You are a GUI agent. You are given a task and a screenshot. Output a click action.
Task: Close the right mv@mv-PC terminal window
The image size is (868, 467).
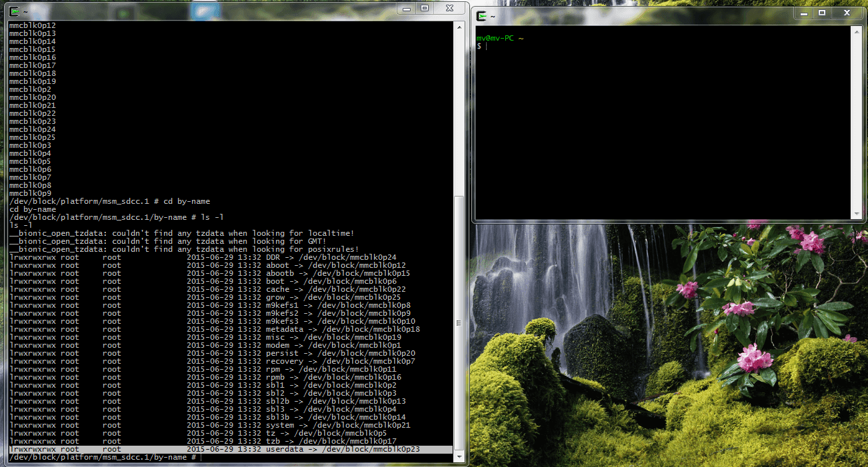point(847,13)
